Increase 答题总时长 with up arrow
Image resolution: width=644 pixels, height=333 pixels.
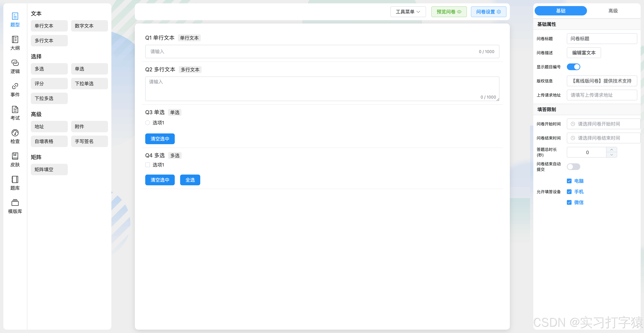coord(611,150)
